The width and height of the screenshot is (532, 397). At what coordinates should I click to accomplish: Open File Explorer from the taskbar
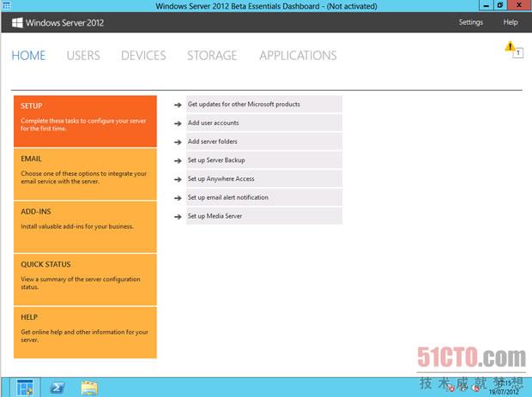89,388
